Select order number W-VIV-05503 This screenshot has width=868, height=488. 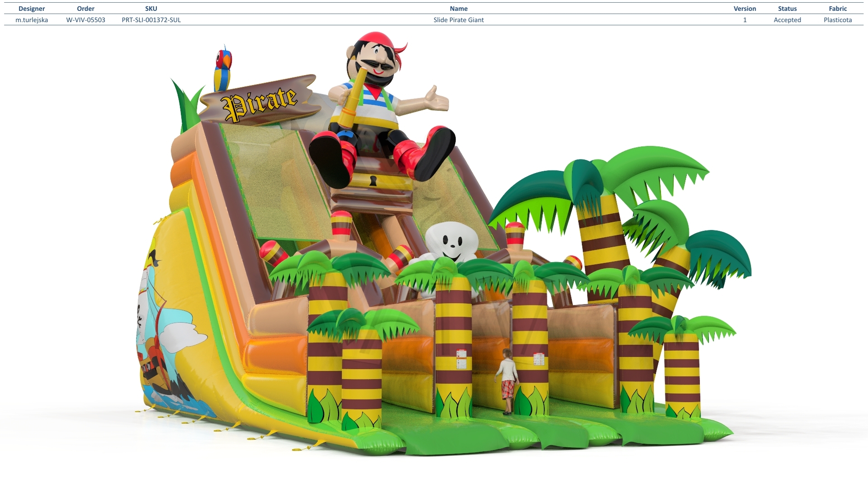[85, 20]
